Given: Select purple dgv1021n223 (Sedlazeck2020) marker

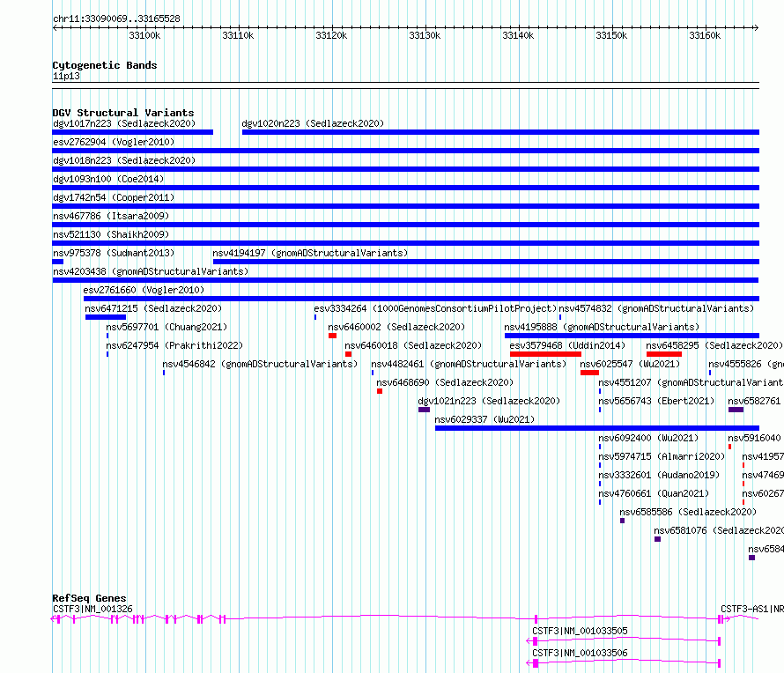Looking at the screenshot, I should coord(424,410).
